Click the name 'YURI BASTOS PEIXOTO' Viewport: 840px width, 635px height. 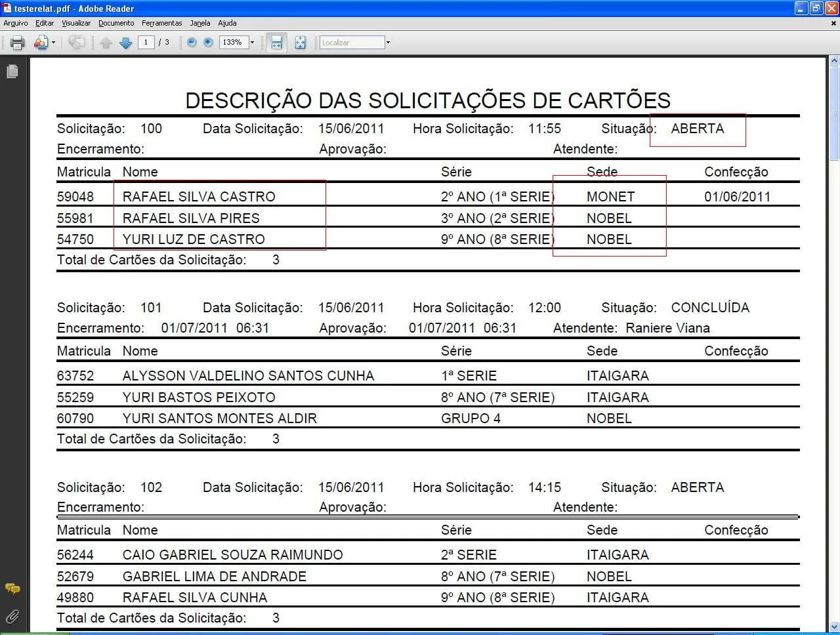pos(199,398)
